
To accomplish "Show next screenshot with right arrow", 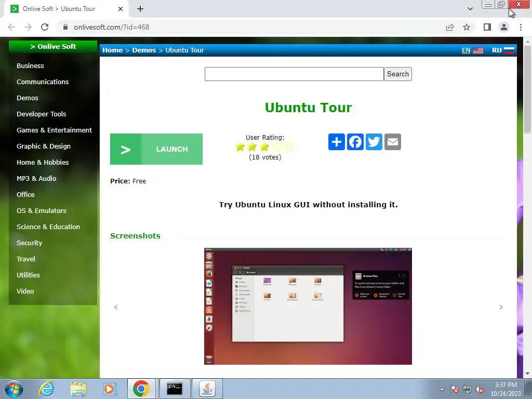I will point(501,308).
